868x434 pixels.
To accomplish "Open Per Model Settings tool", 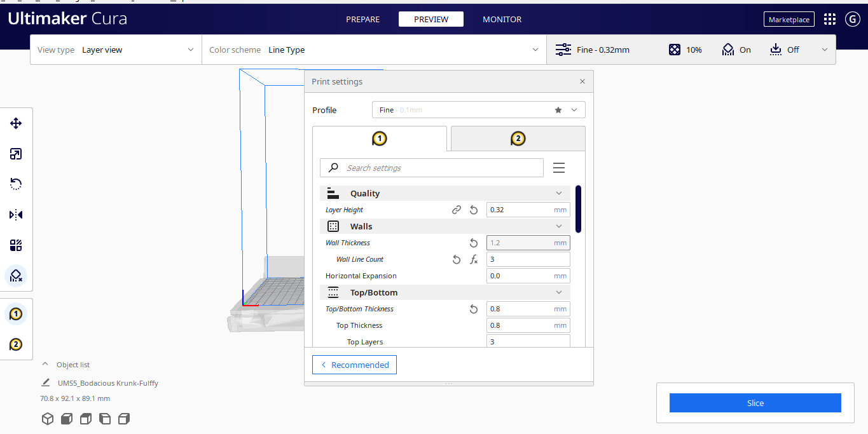I will (x=16, y=245).
